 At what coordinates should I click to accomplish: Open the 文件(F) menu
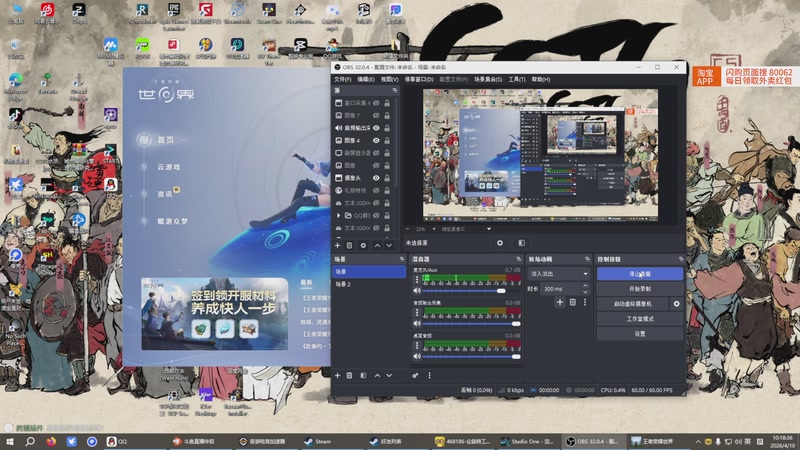[x=342, y=80]
